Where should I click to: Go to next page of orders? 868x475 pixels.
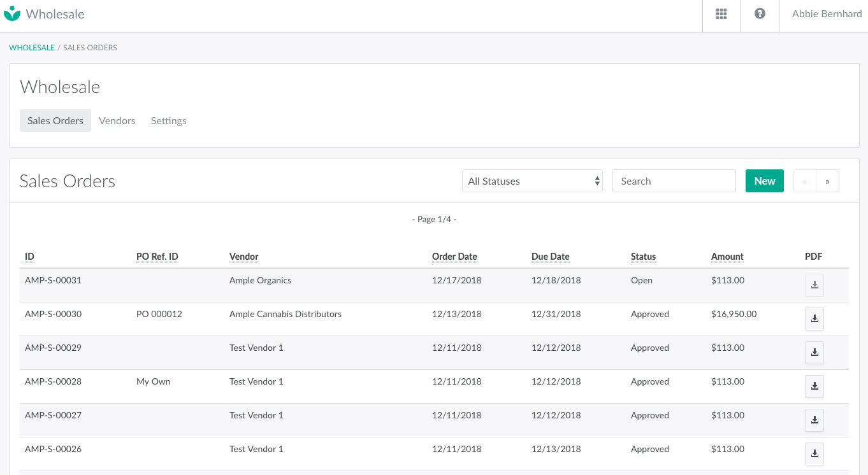coord(827,181)
